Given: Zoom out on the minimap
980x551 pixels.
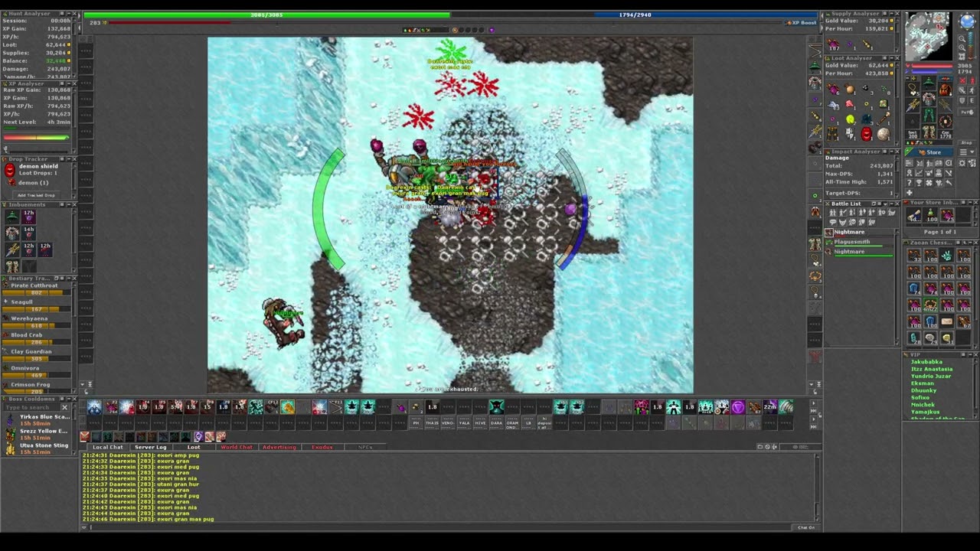Looking at the screenshot, I should 962,38.
